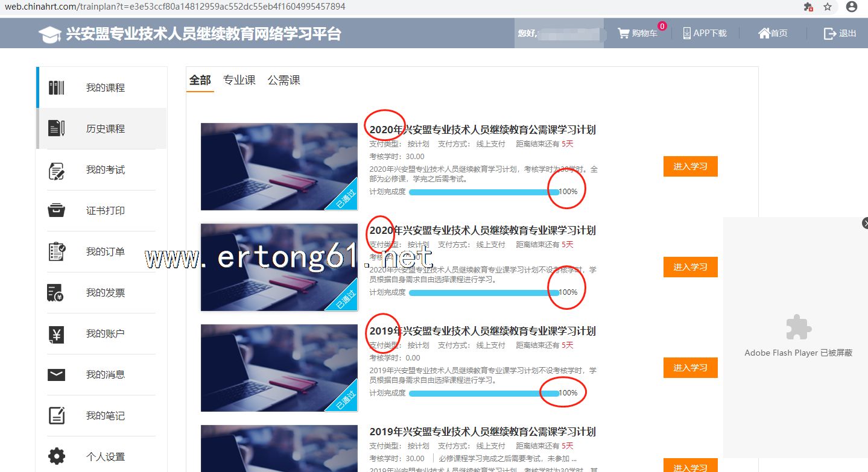This screenshot has height=472, width=868.
Task: Open 我的课程 sidebar icon
Action: (57, 87)
